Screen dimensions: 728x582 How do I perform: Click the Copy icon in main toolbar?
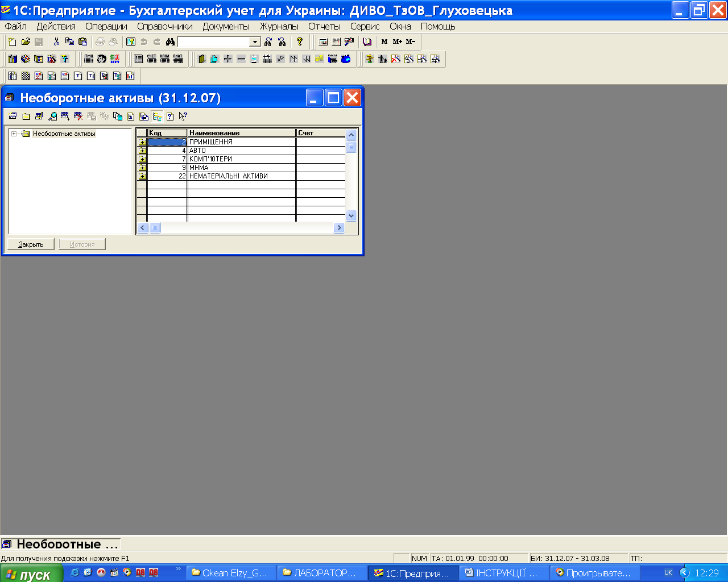tap(69, 41)
